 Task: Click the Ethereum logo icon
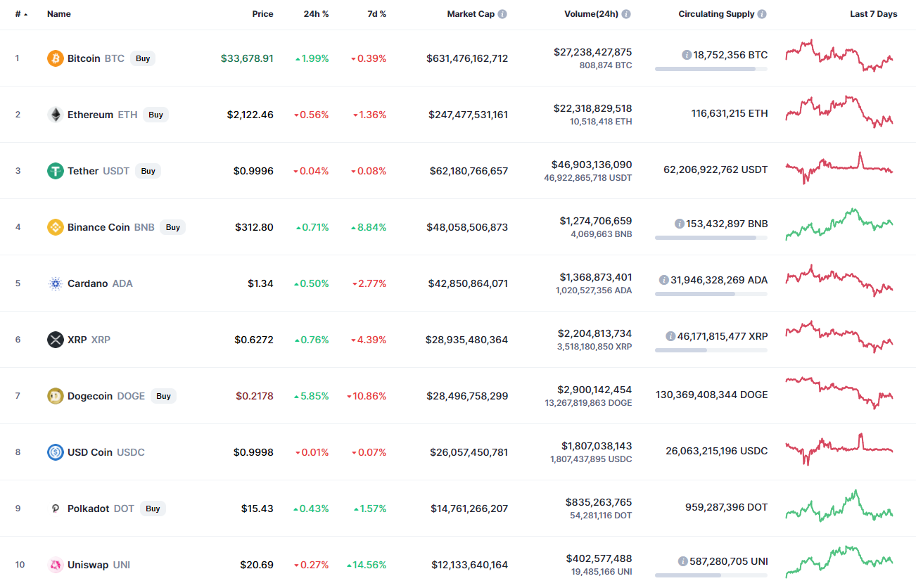pyautogui.click(x=56, y=115)
